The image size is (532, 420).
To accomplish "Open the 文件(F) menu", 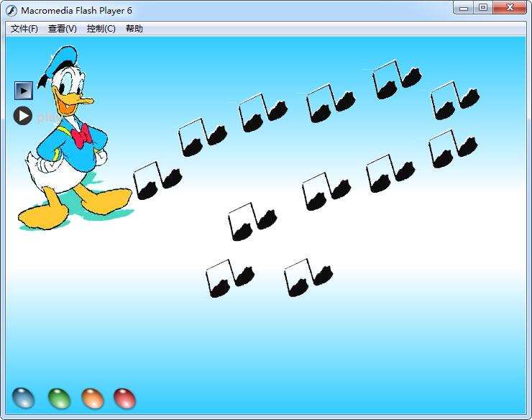I will pos(24,29).
